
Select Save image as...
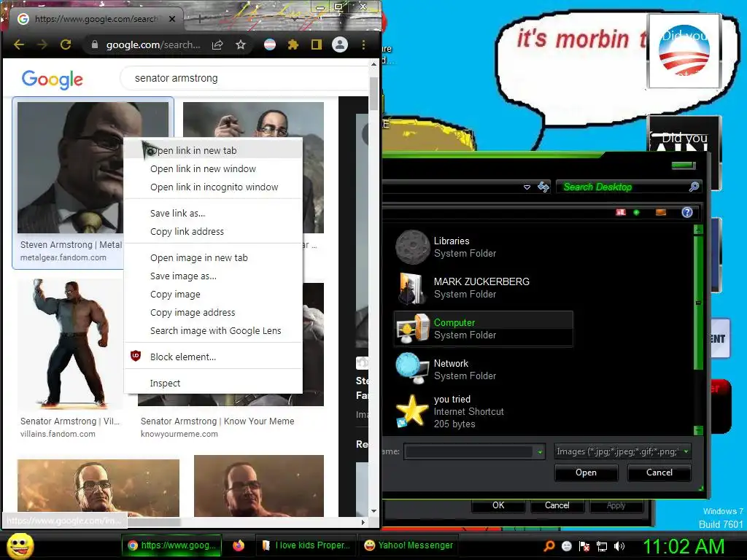213,276
